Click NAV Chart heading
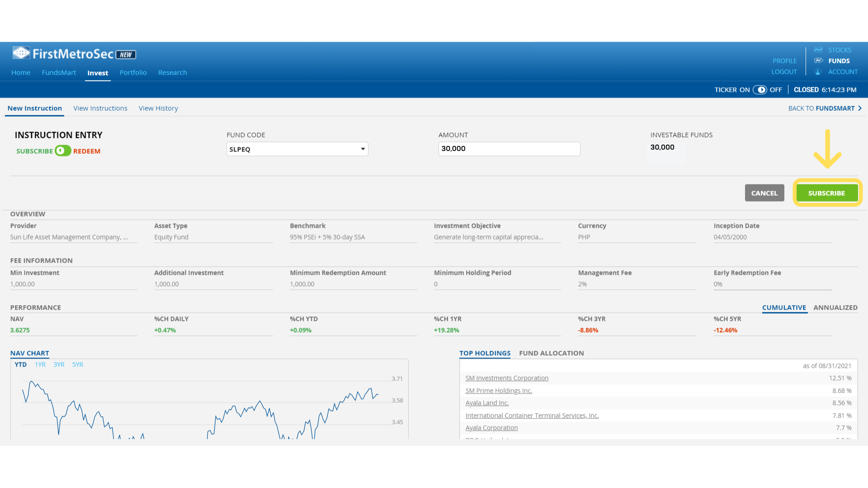 click(29, 353)
